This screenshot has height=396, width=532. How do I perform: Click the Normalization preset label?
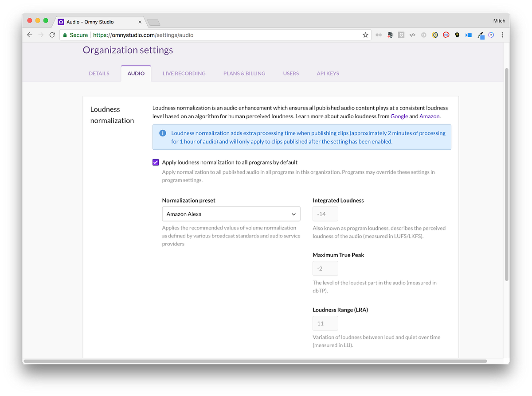tap(189, 200)
